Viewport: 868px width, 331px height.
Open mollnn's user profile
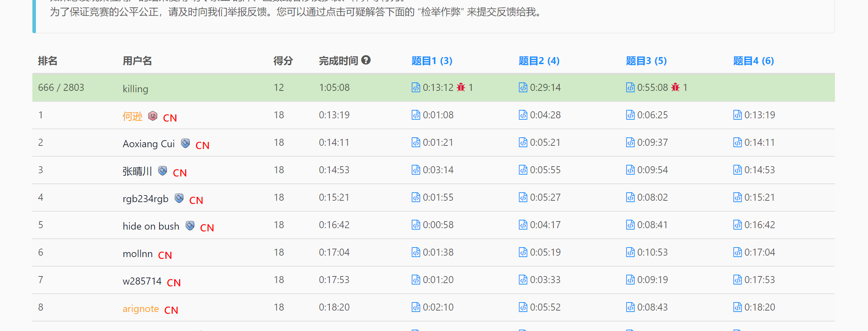pyautogui.click(x=138, y=254)
